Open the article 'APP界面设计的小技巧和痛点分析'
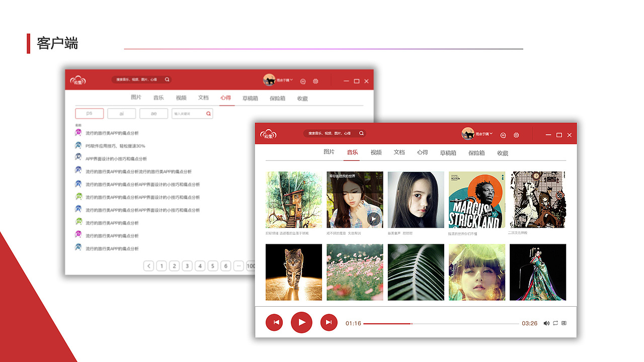Image resolution: width=644 pixels, height=362 pixels. coord(116,159)
